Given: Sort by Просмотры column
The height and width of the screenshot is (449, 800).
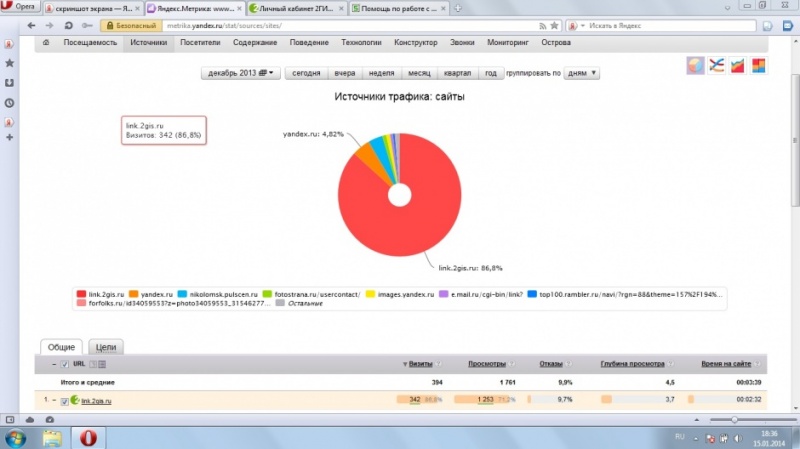Looking at the screenshot, I should (x=487, y=364).
